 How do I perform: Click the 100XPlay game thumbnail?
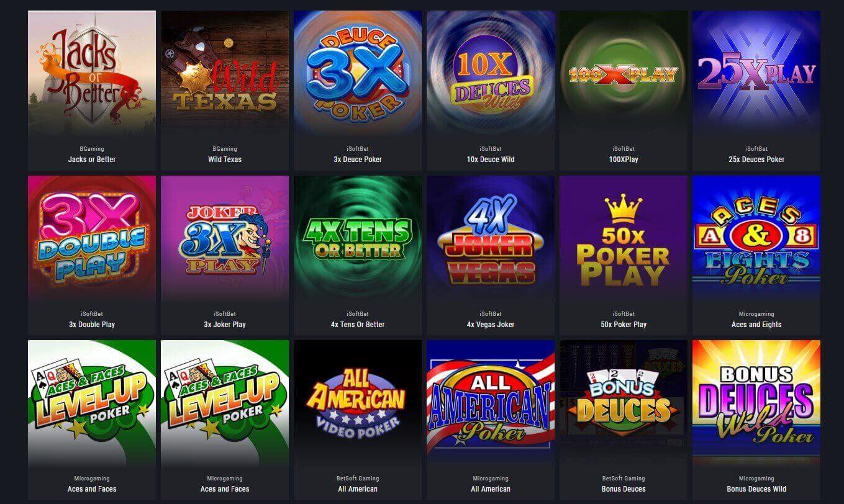coord(624,74)
